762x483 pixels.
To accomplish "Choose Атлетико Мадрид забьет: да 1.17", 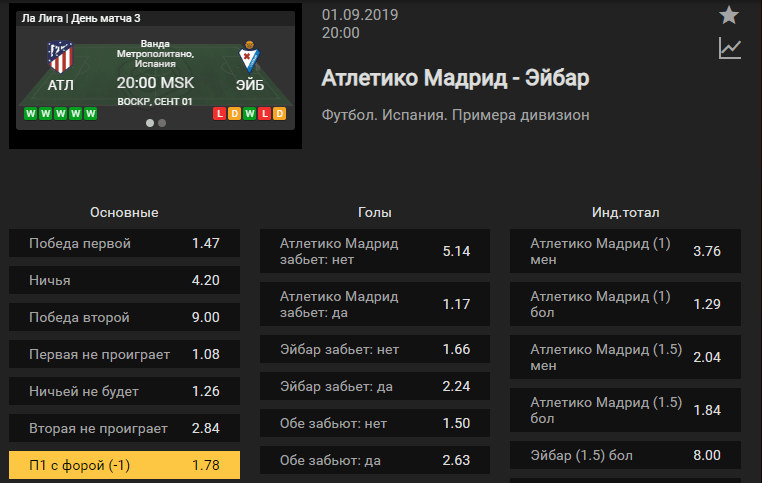I will [375, 304].
